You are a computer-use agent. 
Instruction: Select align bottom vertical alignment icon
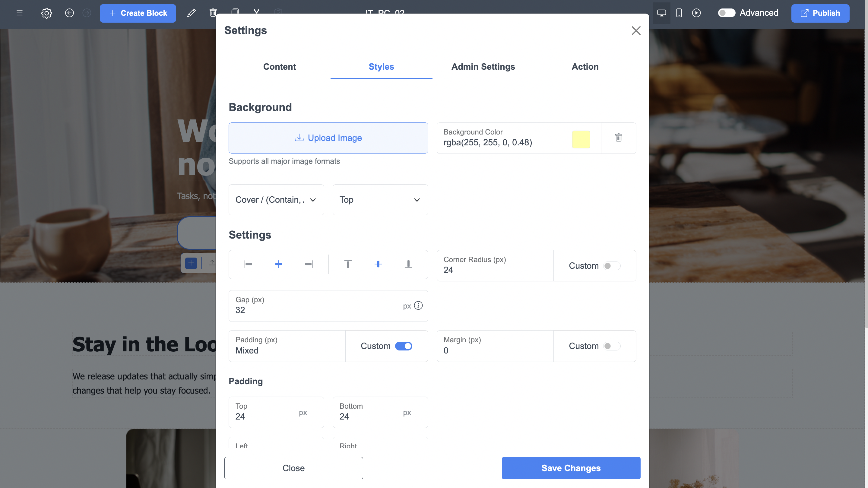(x=408, y=264)
